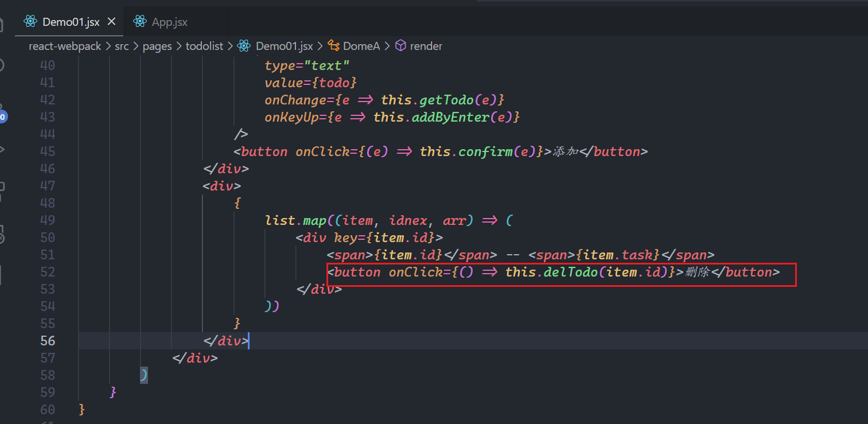Viewport: 868px width, 424px height.
Task: Click the React icon in the breadcrumb
Action: click(x=244, y=46)
